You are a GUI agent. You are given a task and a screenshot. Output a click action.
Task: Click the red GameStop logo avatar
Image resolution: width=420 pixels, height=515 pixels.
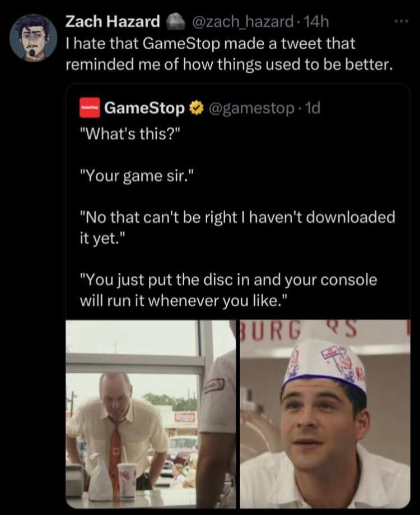(x=89, y=107)
